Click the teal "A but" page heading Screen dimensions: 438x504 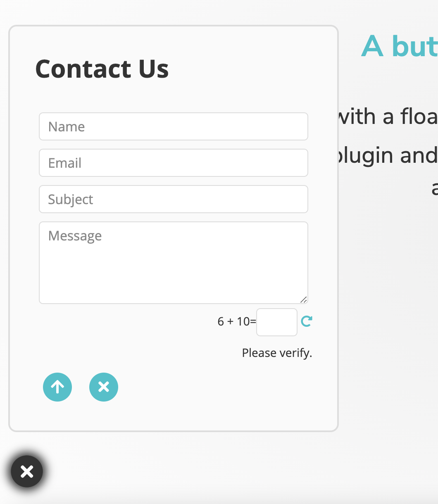(400, 46)
